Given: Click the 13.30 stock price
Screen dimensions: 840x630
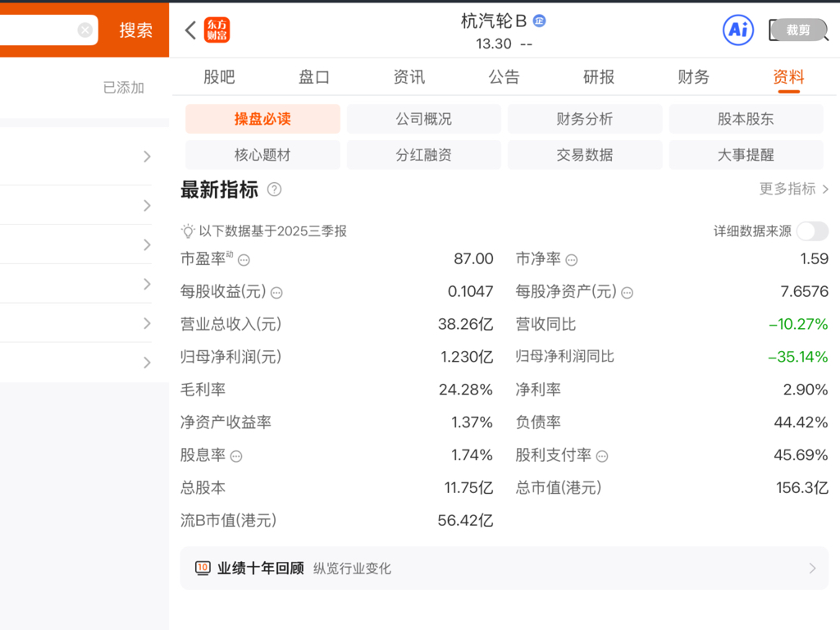Looking at the screenshot, I should click(x=493, y=44).
